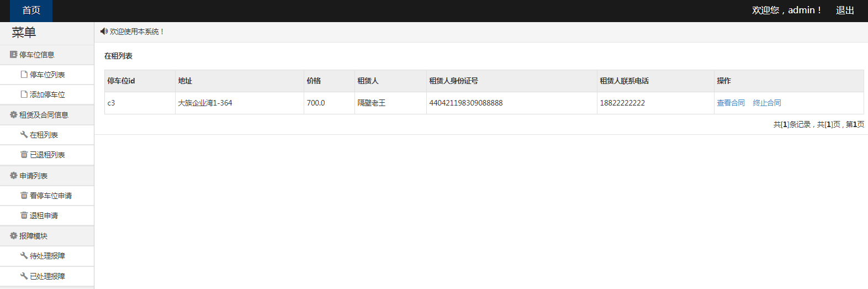This screenshot has width=868, height=289.
Task: Click the trash icon next to 已退租列表
Action: [x=24, y=155]
